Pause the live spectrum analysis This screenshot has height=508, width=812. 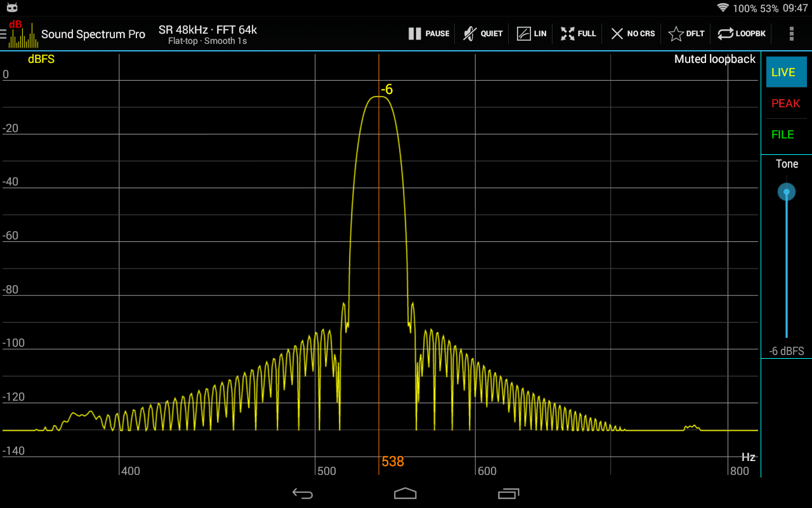tap(429, 34)
